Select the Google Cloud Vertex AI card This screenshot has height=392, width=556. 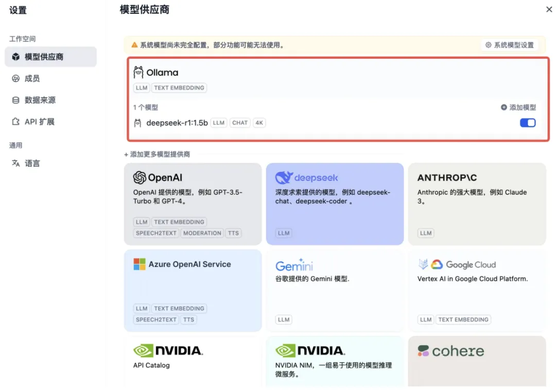pos(477,291)
